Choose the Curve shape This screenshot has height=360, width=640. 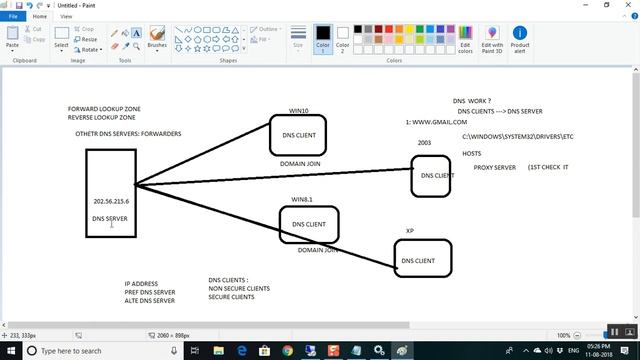[188, 30]
